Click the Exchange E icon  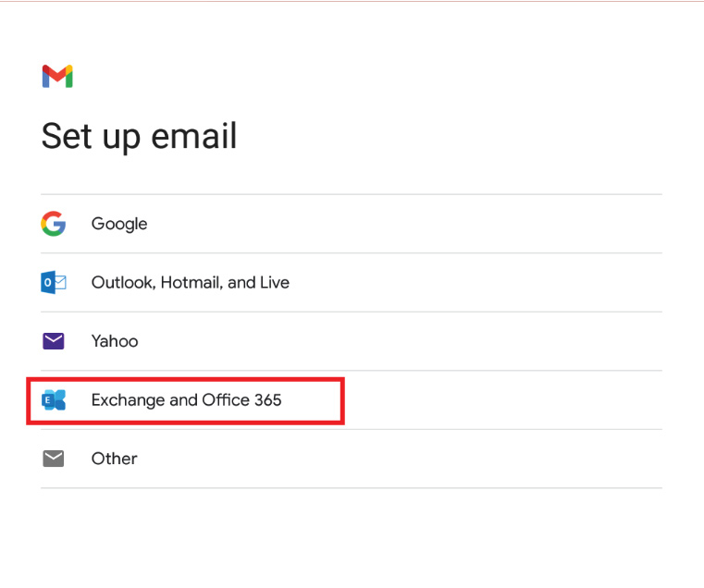(x=54, y=400)
